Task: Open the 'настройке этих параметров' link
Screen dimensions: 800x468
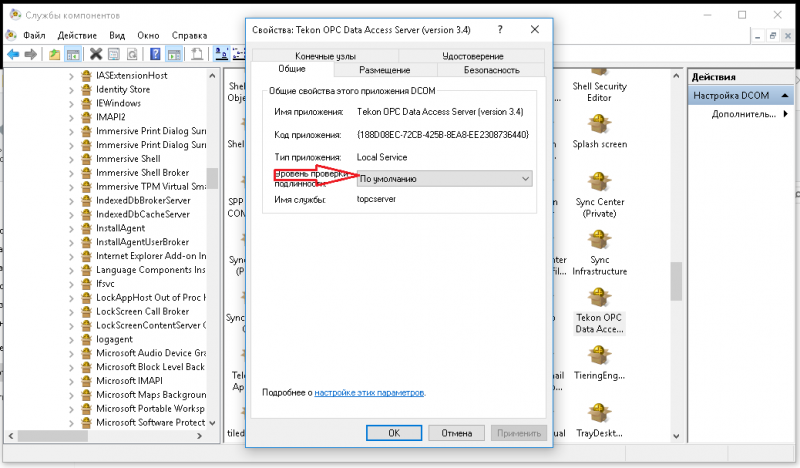Action: pos(369,393)
